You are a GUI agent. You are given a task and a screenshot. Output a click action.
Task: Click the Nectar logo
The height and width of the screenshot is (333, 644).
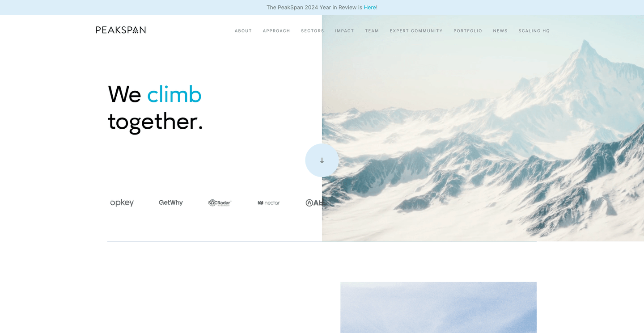tap(269, 202)
